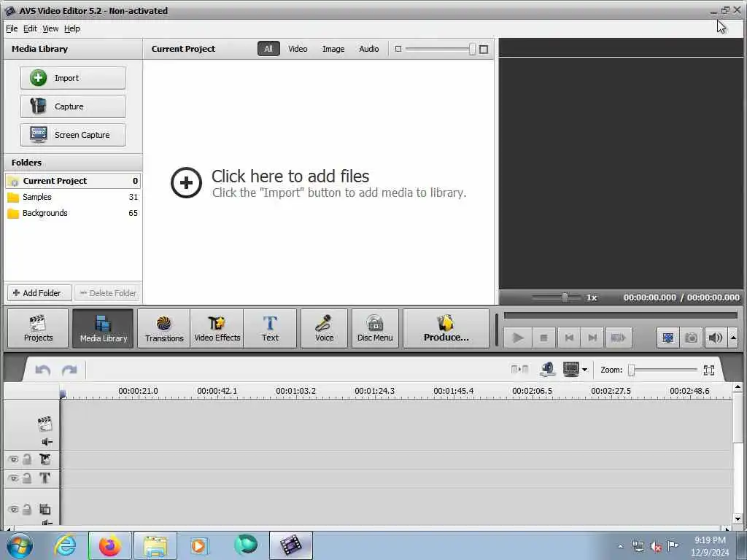Click the Produce... button

(446, 329)
